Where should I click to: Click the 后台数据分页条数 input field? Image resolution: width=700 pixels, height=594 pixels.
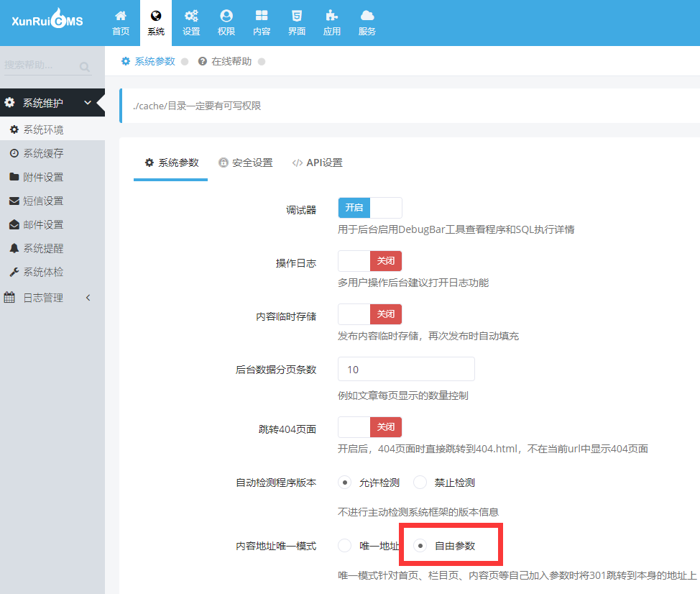[x=406, y=370]
